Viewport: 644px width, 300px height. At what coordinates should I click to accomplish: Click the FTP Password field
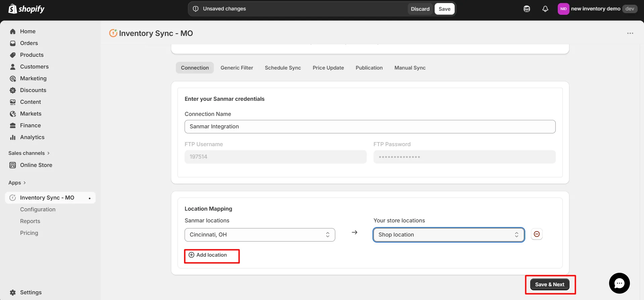[x=464, y=157]
